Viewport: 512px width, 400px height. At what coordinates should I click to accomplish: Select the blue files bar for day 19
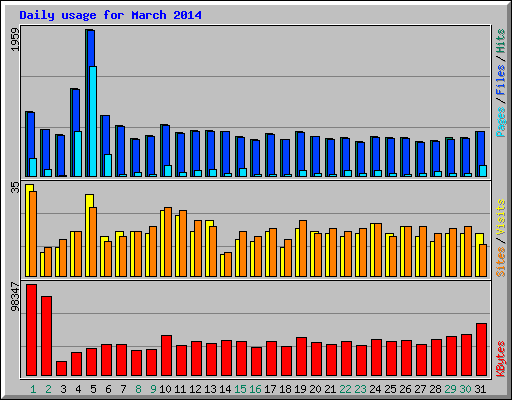pos(301,151)
